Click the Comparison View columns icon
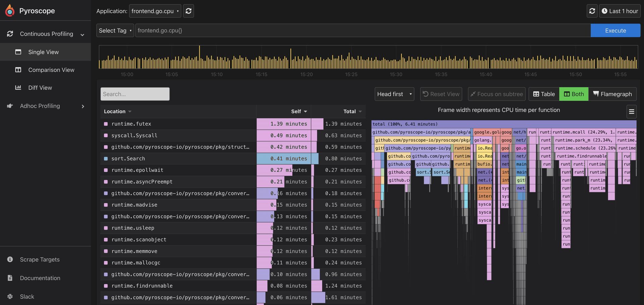The width and height of the screenshot is (644, 305). pyautogui.click(x=18, y=70)
